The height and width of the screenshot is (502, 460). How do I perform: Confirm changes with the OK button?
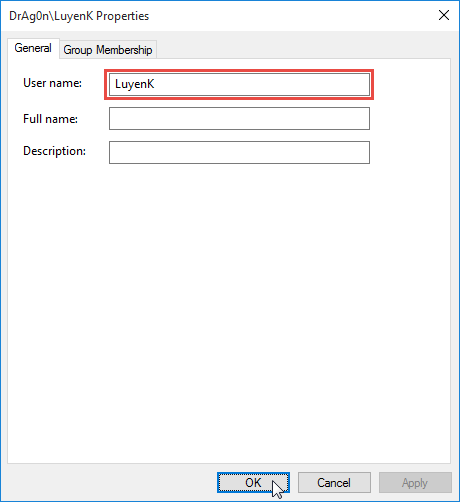(253, 482)
